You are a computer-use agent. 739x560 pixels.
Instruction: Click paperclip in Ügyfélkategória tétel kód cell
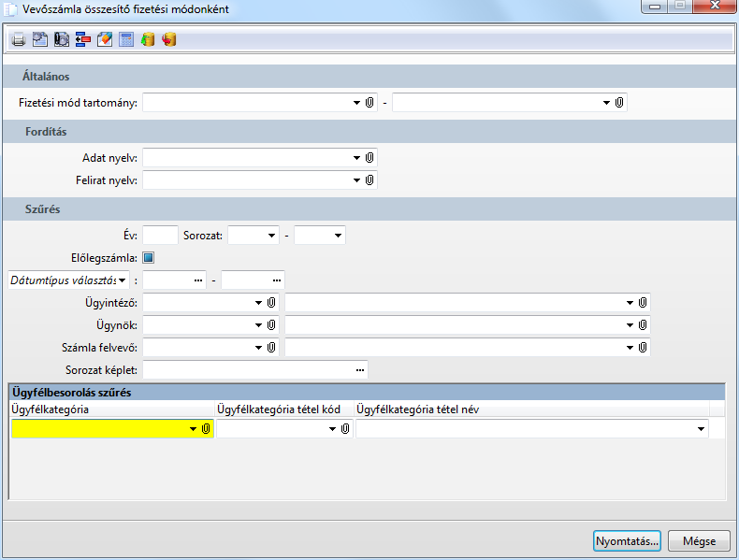(345, 428)
